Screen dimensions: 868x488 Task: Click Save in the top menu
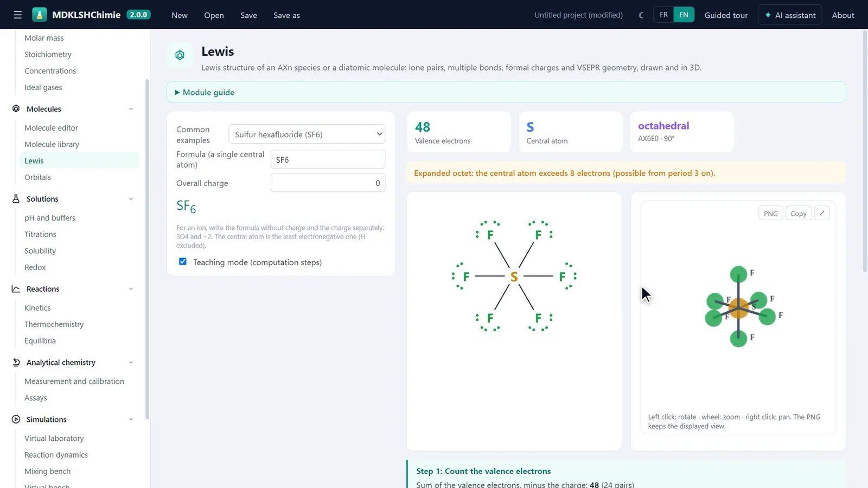[x=248, y=15]
